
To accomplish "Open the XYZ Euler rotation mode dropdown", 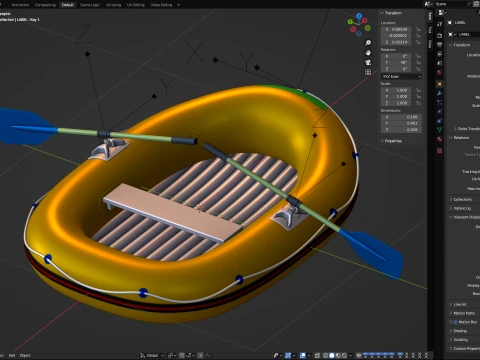I will [401, 77].
